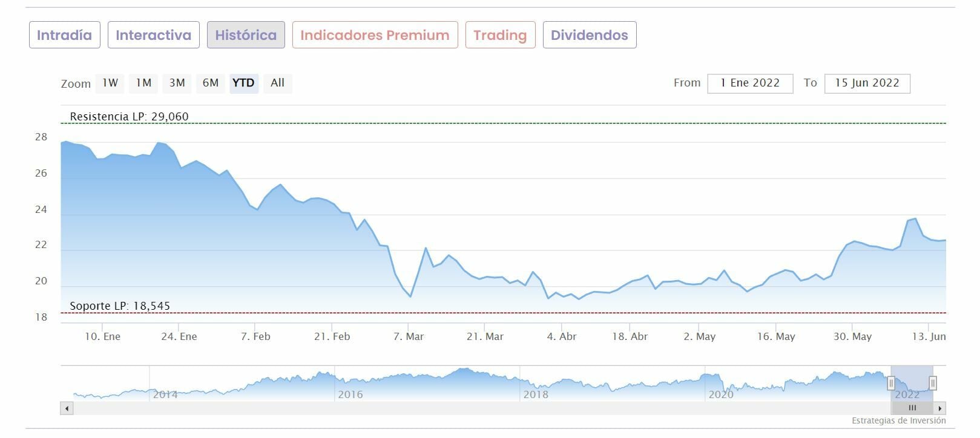Switch to the Interactiva tab
This screenshot has width=980, height=438.
click(153, 35)
